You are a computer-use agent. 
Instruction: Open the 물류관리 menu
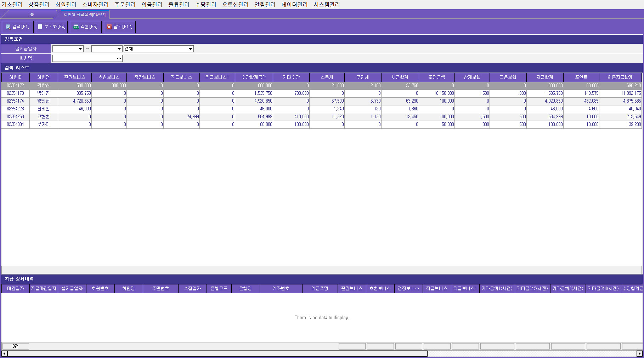click(179, 5)
